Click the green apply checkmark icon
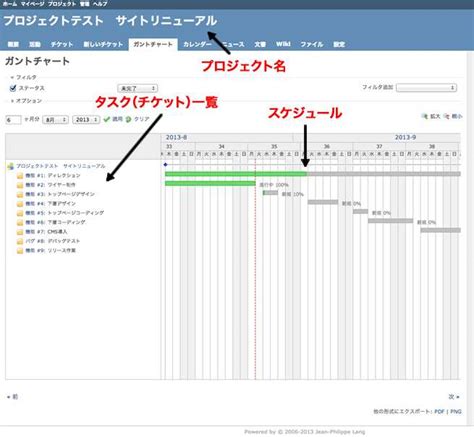 [107, 119]
